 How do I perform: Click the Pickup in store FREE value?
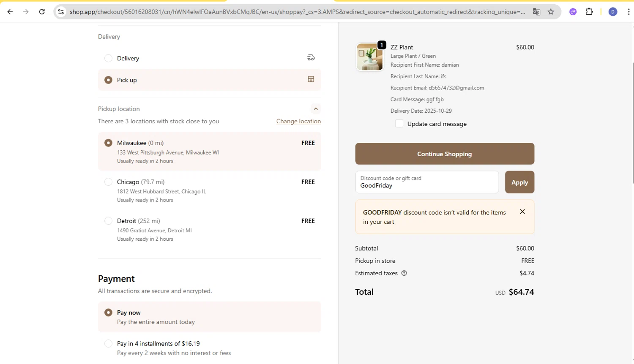tap(527, 261)
